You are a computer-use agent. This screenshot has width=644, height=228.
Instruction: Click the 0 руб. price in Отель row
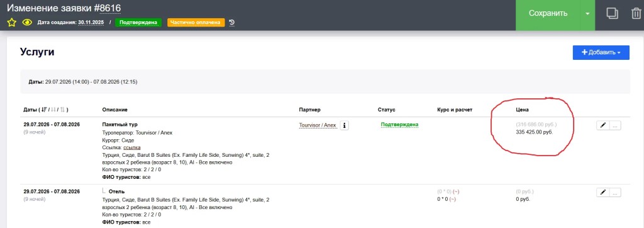(x=523, y=199)
